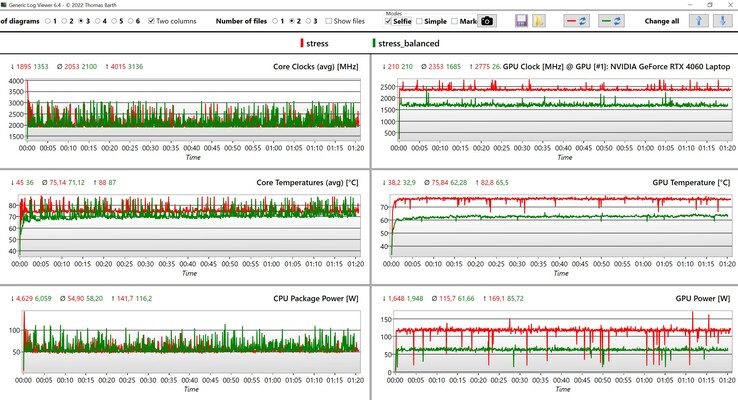Image resolution: width=738 pixels, height=400 pixels.
Task: Click the Core Clocks (avg) [MHz] title
Action: [315, 66]
